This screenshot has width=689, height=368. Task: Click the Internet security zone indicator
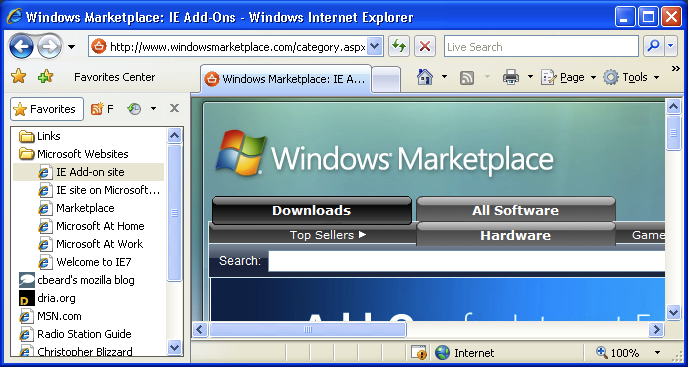click(x=465, y=353)
